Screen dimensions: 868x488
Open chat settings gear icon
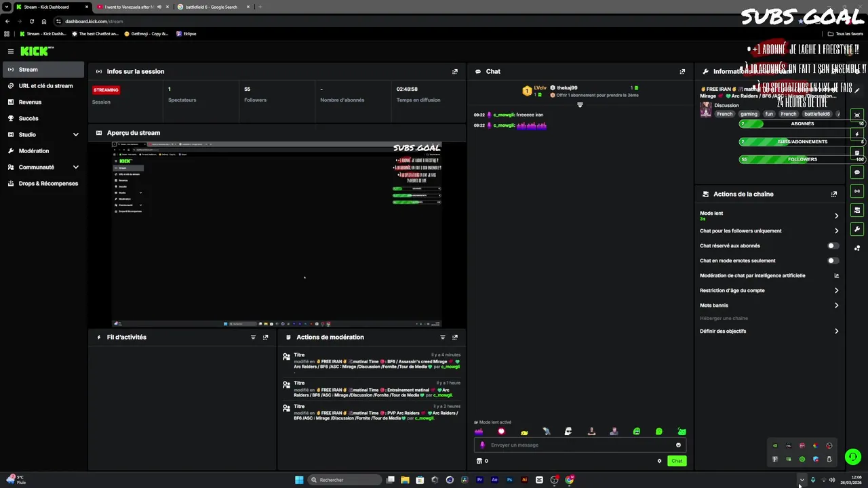[659, 461]
